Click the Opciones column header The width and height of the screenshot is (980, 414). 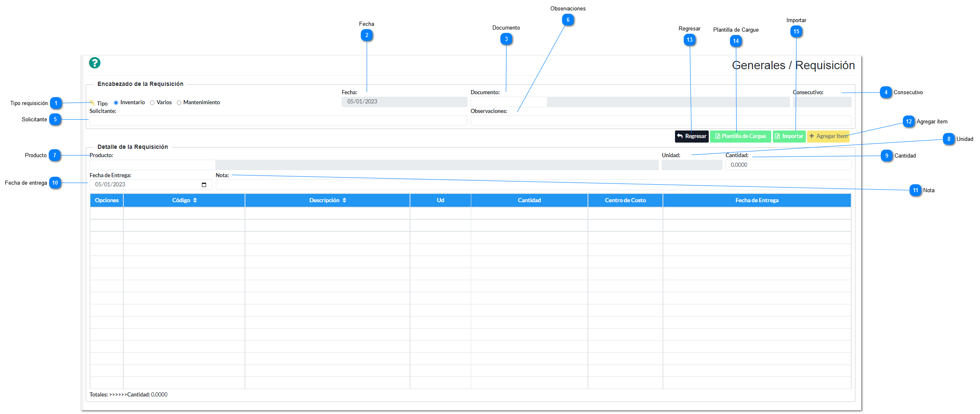107,201
